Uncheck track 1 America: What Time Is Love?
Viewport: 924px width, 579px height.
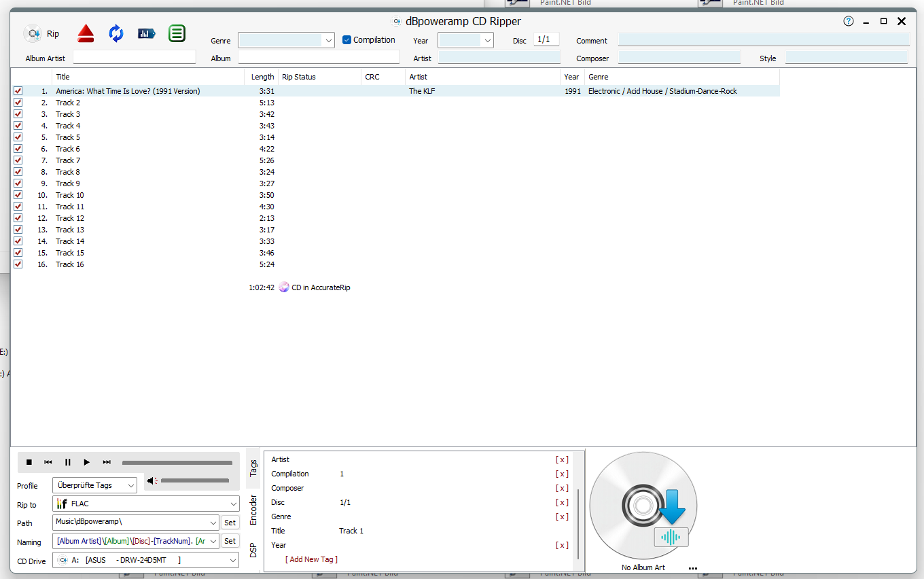coord(18,91)
